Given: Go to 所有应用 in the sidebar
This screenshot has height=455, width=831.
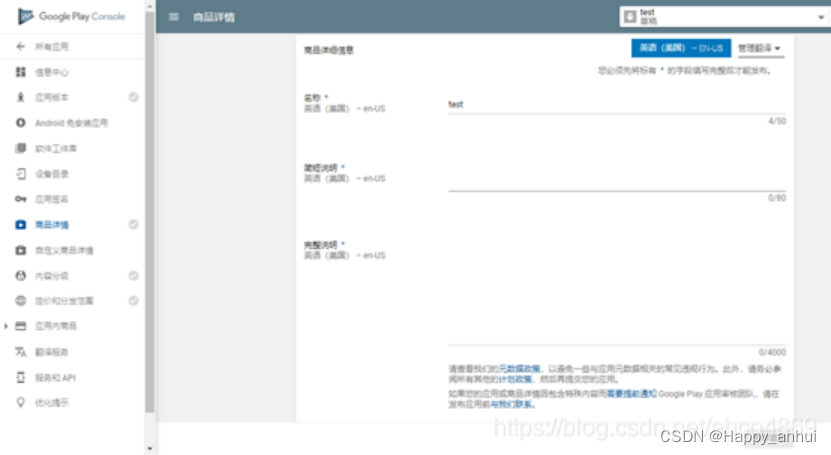Looking at the screenshot, I should click(52, 47).
